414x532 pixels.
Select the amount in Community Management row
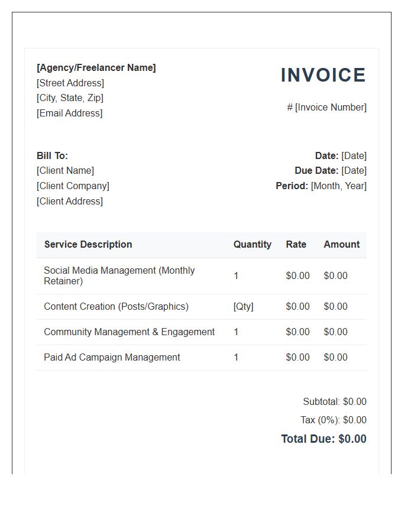[335, 332]
